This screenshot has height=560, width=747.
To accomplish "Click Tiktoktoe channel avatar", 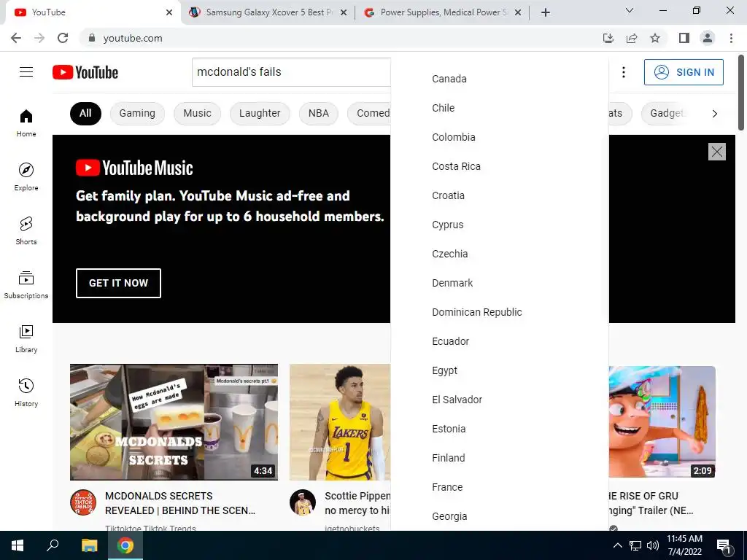I will pos(83,502).
